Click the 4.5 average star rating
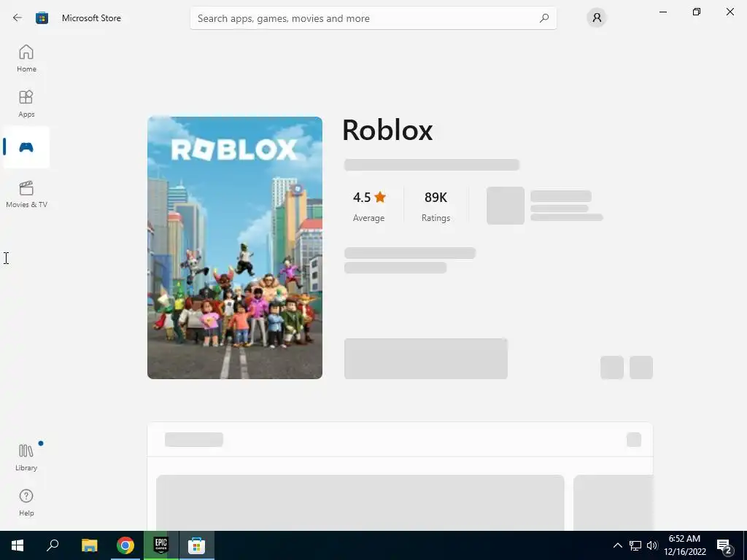Image resolution: width=747 pixels, height=560 pixels. click(x=369, y=206)
